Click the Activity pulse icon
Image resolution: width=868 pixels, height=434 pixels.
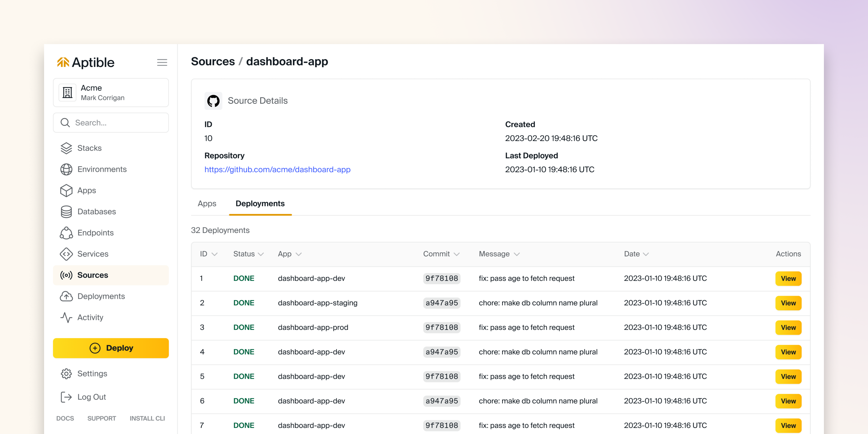[66, 317]
